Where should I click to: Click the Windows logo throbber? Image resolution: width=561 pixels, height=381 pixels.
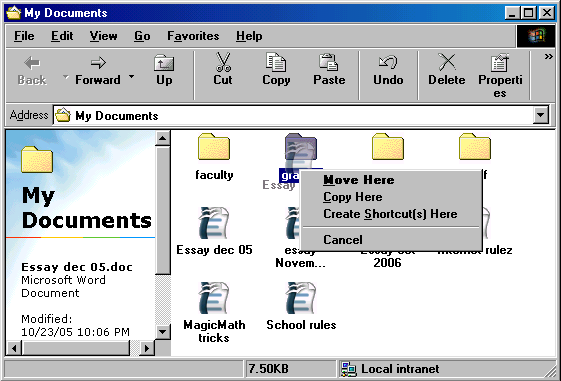[x=536, y=36]
